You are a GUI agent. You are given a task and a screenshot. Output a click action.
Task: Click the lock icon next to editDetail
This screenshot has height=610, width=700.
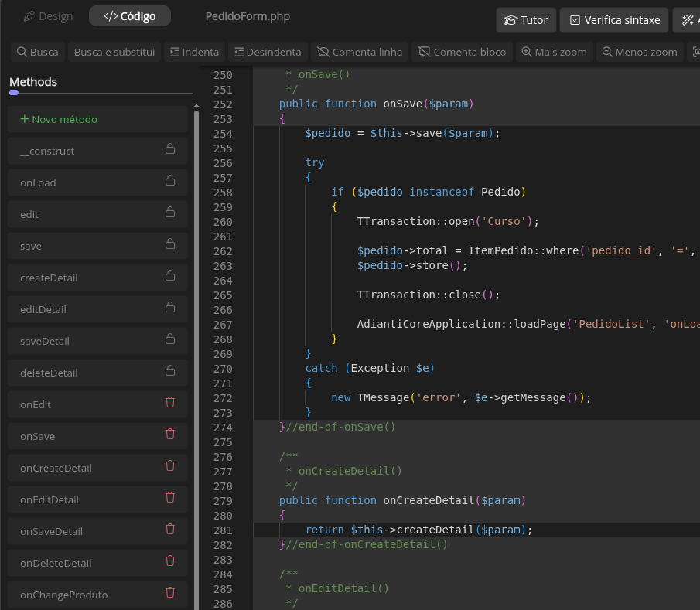[x=170, y=308]
